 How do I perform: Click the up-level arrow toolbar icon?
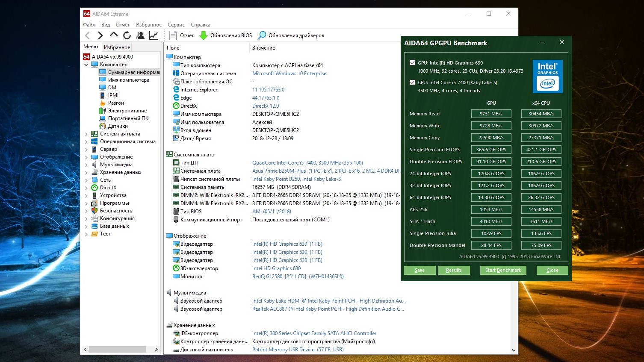(113, 35)
